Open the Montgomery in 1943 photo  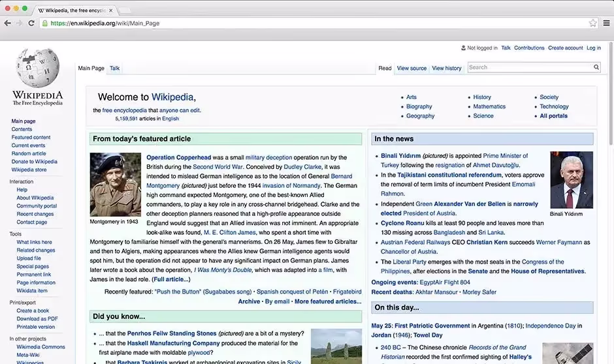click(115, 185)
